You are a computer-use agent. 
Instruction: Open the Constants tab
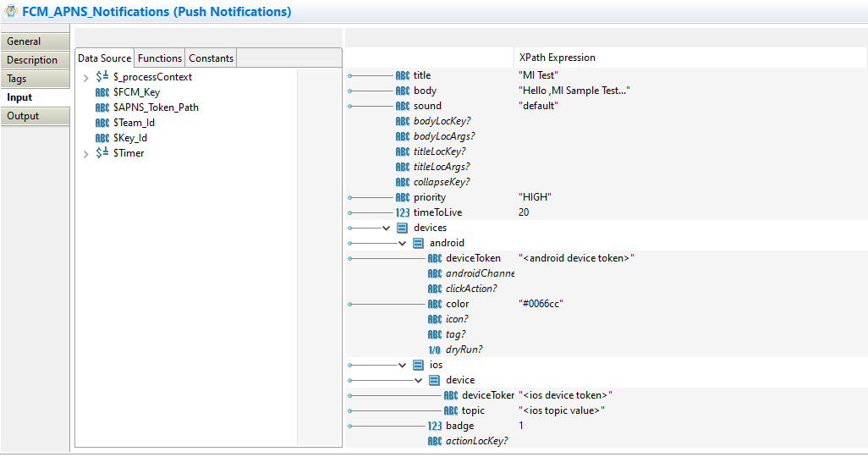click(x=211, y=58)
